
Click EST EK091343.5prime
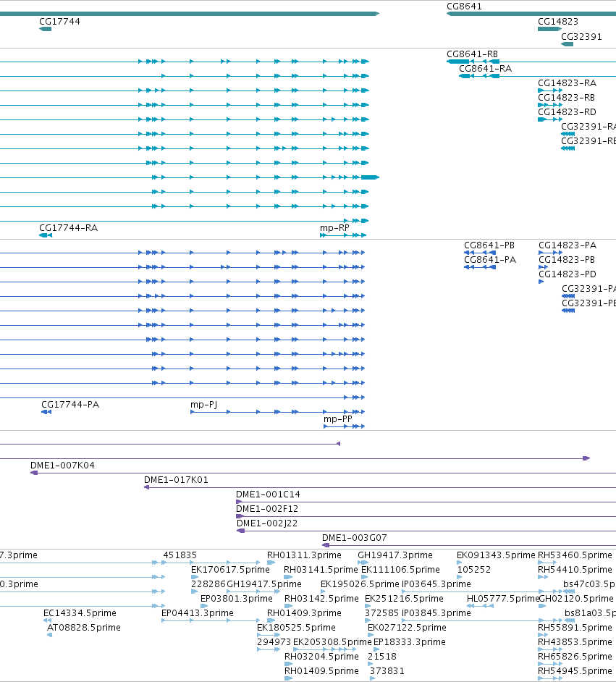[496, 555]
